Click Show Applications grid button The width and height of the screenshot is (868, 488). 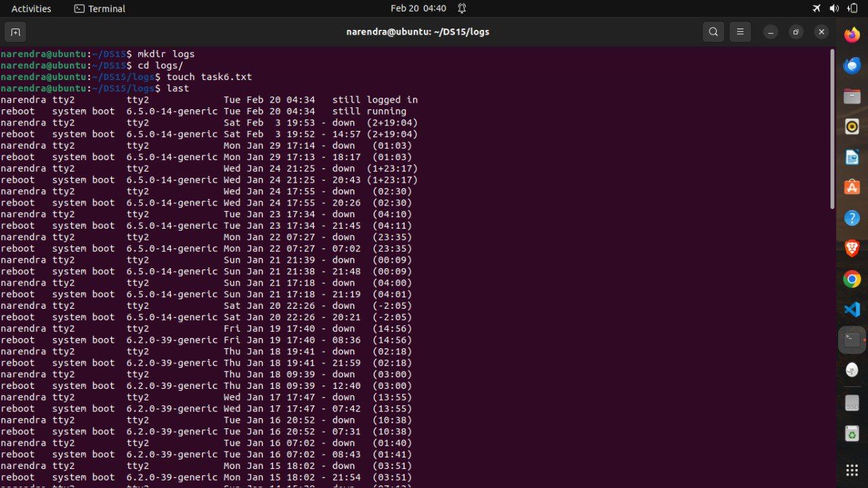(x=852, y=470)
